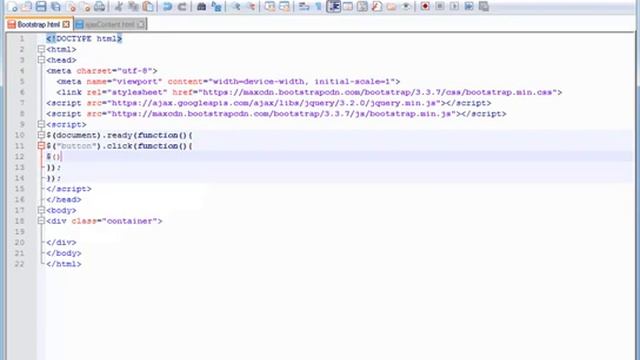The image size is (640, 360).
Task: Print the document using the printer icon
Action: click(99, 6)
